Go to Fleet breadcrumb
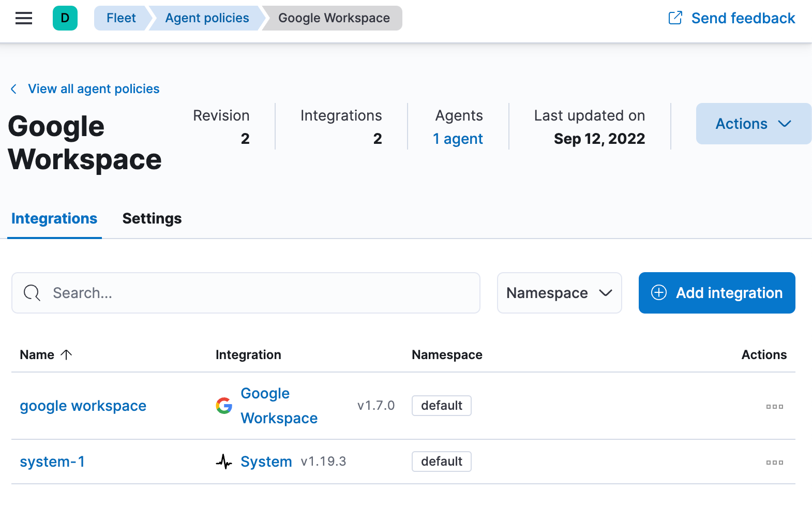Screen dimensions: 812x505 coord(121,18)
